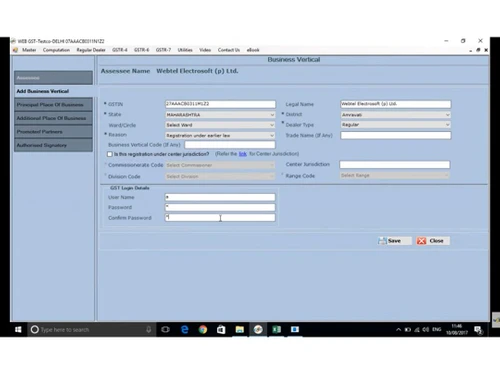Screen dimensions: 500x375
Task: Open the Action Center notifications icon
Action: tap(478, 330)
